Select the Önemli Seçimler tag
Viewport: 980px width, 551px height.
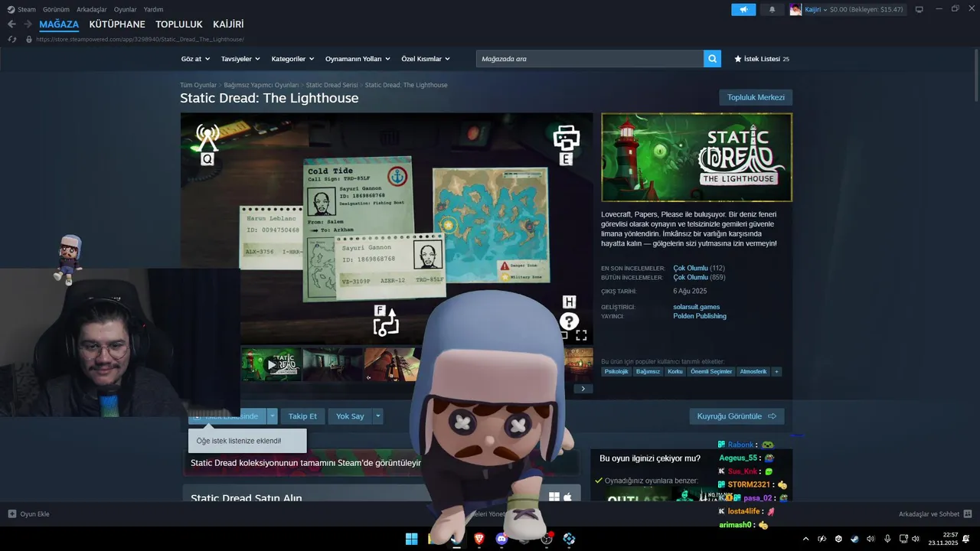pyautogui.click(x=711, y=372)
